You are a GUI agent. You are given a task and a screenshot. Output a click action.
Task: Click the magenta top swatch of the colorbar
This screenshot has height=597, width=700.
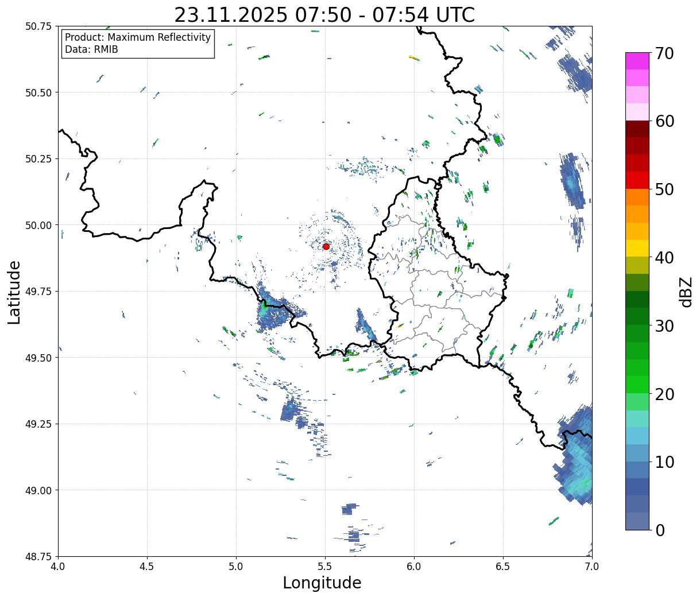pyautogui.click(x=637, y=61)
